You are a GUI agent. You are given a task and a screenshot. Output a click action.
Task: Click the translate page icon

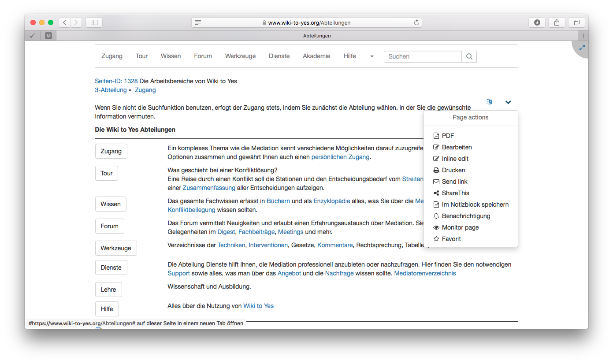tap(489, 102)
